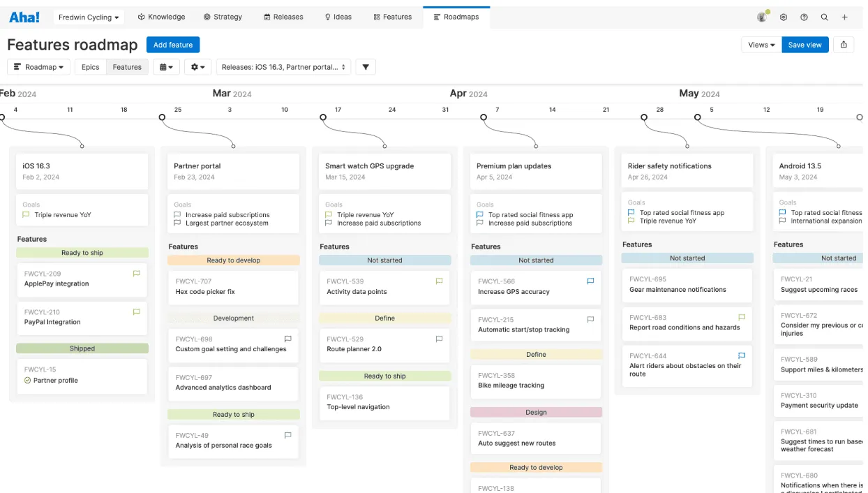Open iOS 16.3 release card
This screenshot has width=868, height=493.
tap(82, 171)
